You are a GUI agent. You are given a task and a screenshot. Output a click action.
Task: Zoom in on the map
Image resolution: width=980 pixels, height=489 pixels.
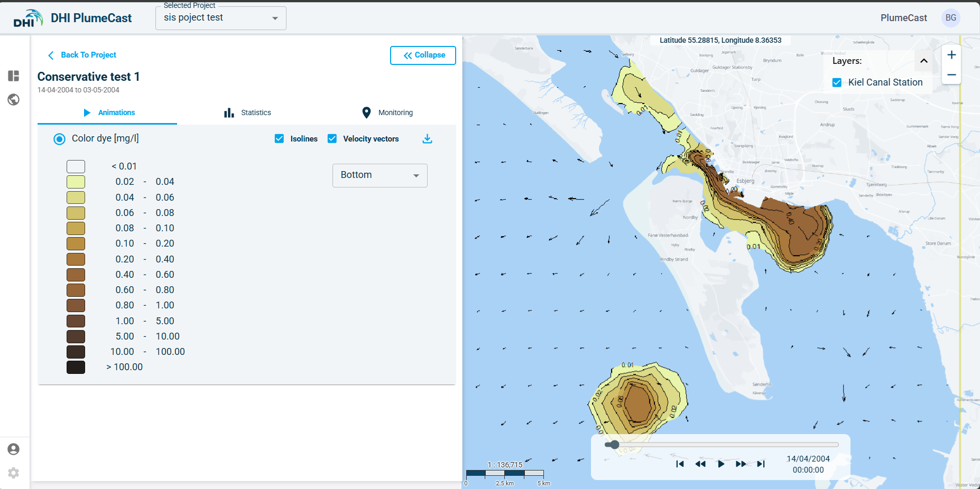pyautogui.click(x=951, y=55)
